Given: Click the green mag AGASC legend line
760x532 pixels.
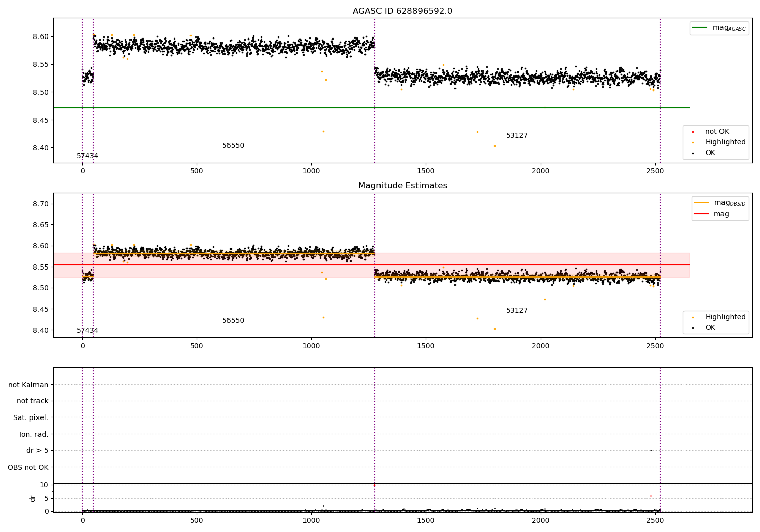Looking at the screenshot, I should coord(700,28).
